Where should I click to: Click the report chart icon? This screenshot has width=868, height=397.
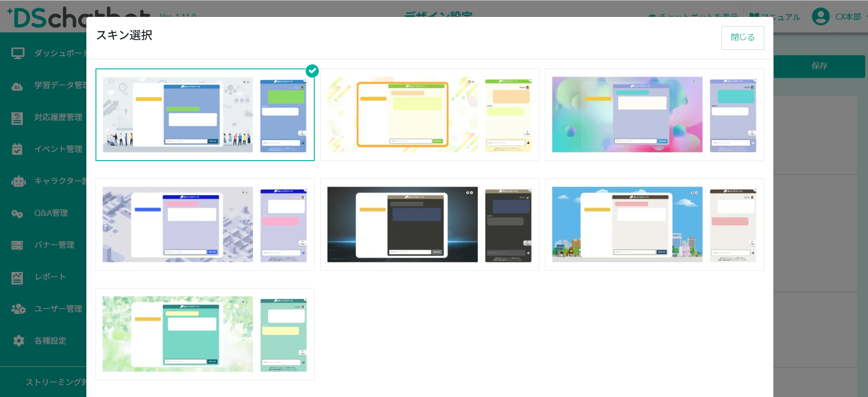pos(17,277)
